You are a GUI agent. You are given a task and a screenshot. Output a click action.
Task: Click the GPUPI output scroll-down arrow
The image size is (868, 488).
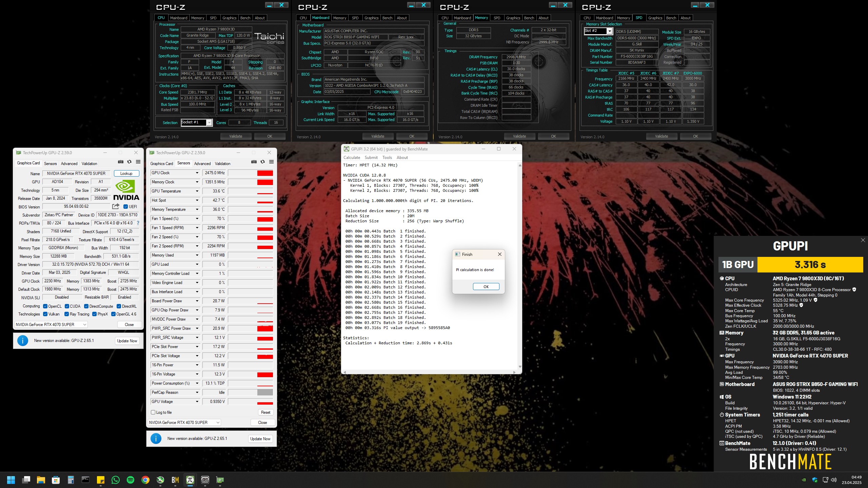[520, 367]
